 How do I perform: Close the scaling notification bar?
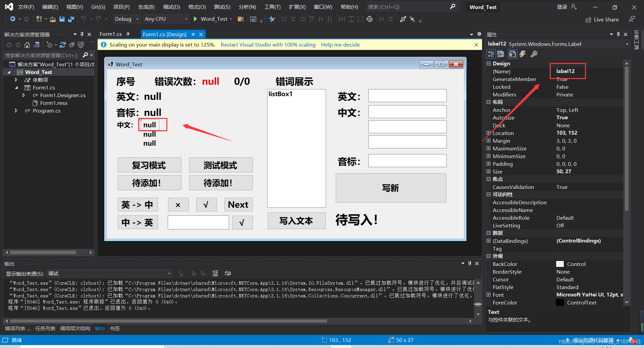coord(476,45)
